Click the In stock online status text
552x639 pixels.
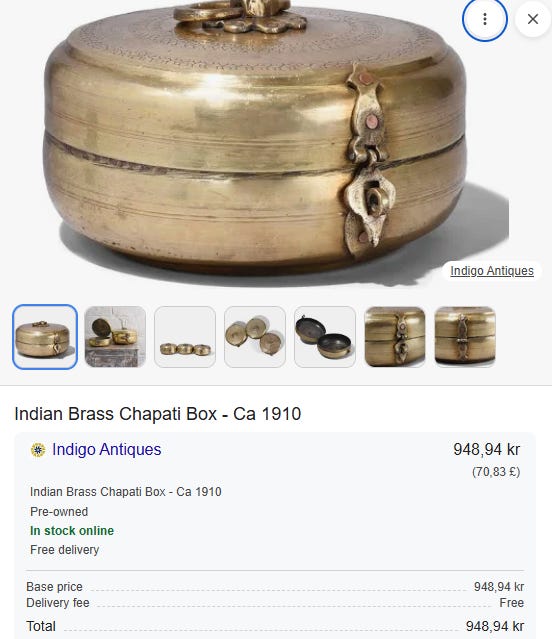point(72,531)
